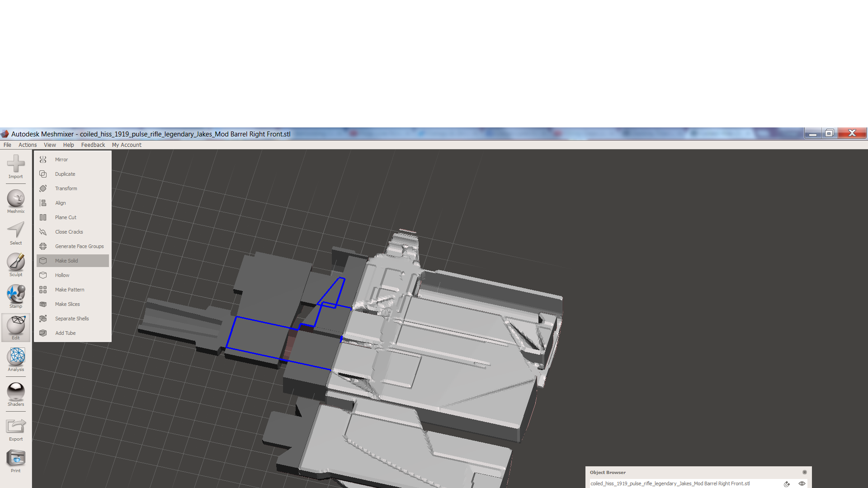Choose the Make Pattern text label

pos(70,290)
